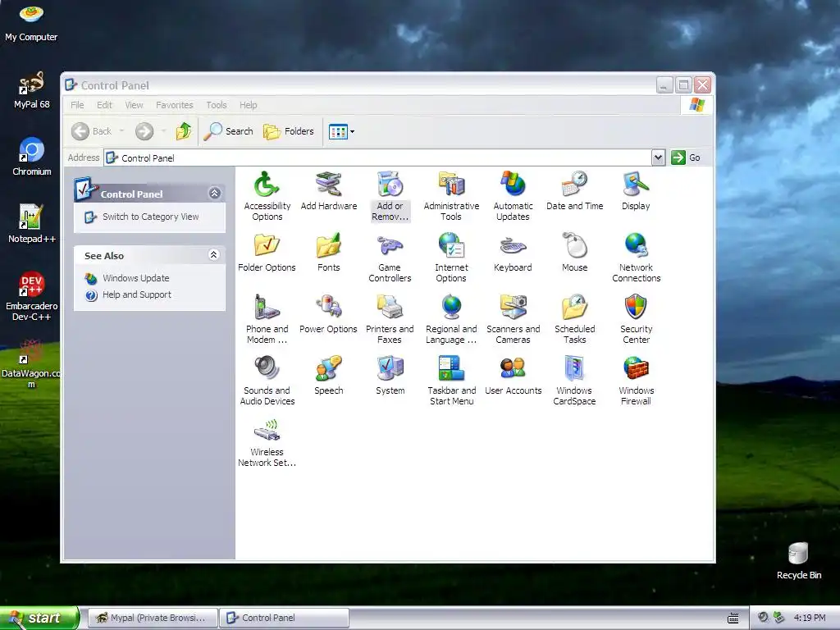Open the Edit menu
This screenshot has height=630, width=840.
point(104,105)
